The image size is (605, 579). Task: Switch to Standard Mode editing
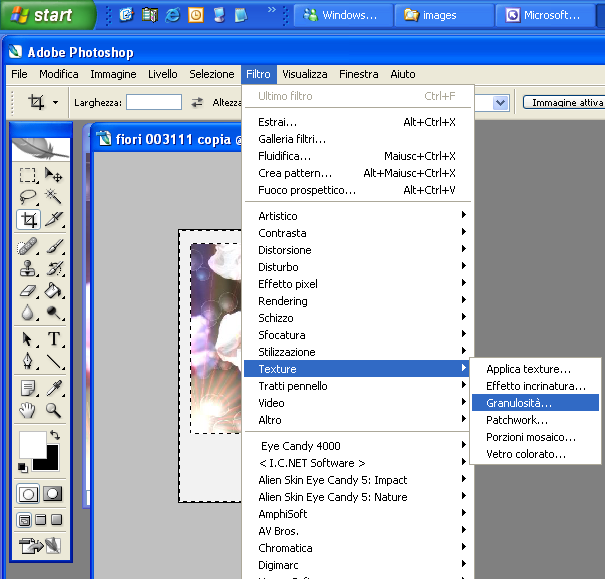(x=28, y=494)
